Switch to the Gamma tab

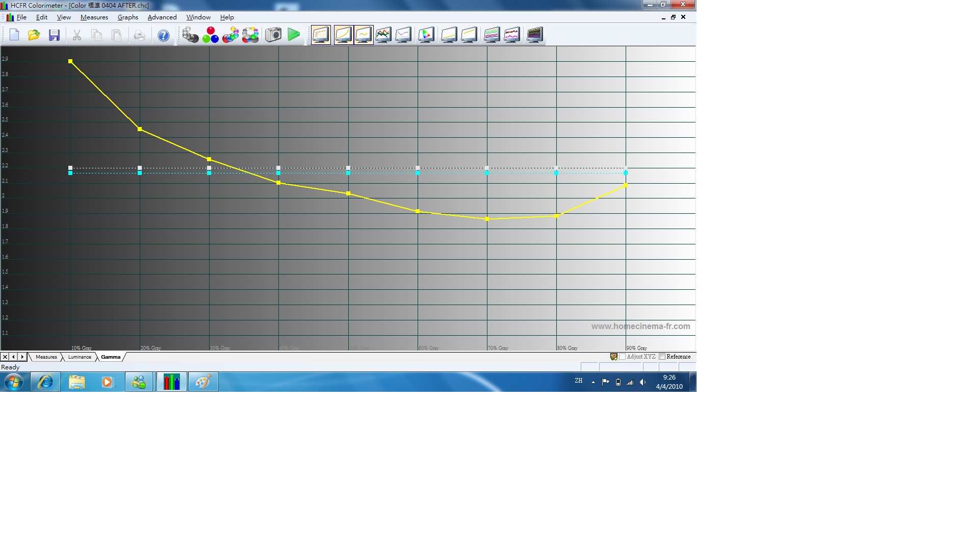pyautogui.click(x=110, y=357)
